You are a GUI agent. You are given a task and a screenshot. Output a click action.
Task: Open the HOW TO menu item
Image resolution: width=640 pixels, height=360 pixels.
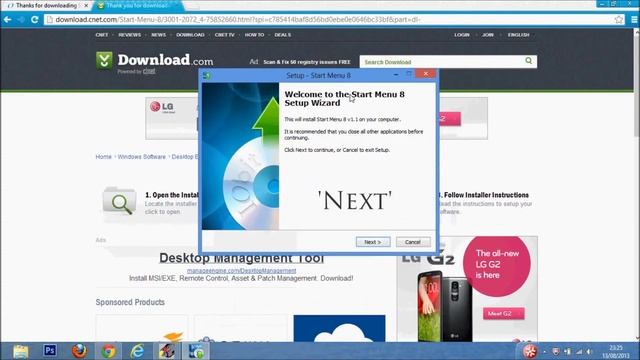(x=254, y=35)
